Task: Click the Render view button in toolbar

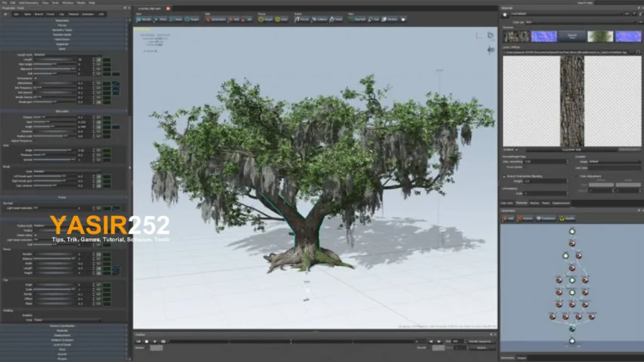Action: point(144,19)
